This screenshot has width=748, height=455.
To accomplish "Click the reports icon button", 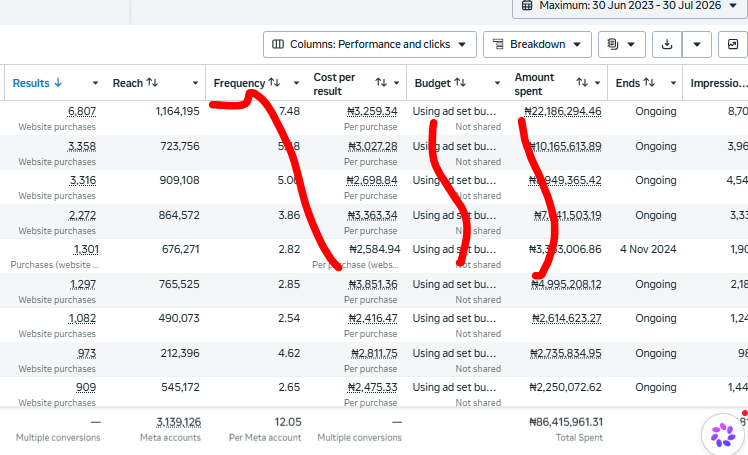I will tap(622, 44).
